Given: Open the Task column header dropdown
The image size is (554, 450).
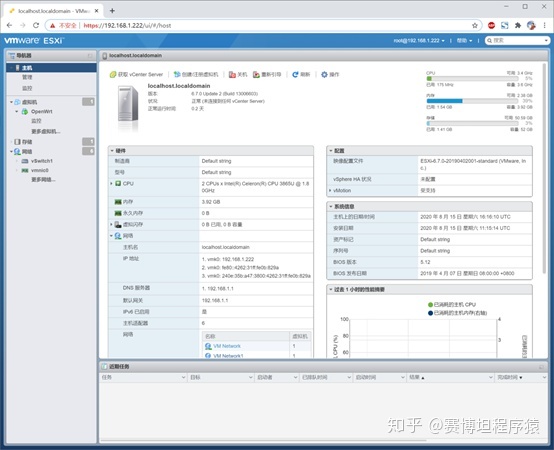Looking at the screenshot, I should tap(183, 378).
